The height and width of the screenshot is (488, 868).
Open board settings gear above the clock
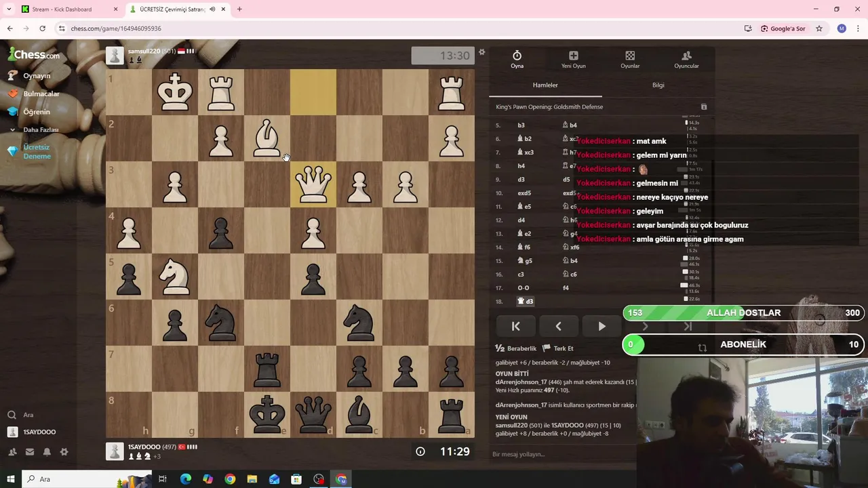[x=481, y=52]
